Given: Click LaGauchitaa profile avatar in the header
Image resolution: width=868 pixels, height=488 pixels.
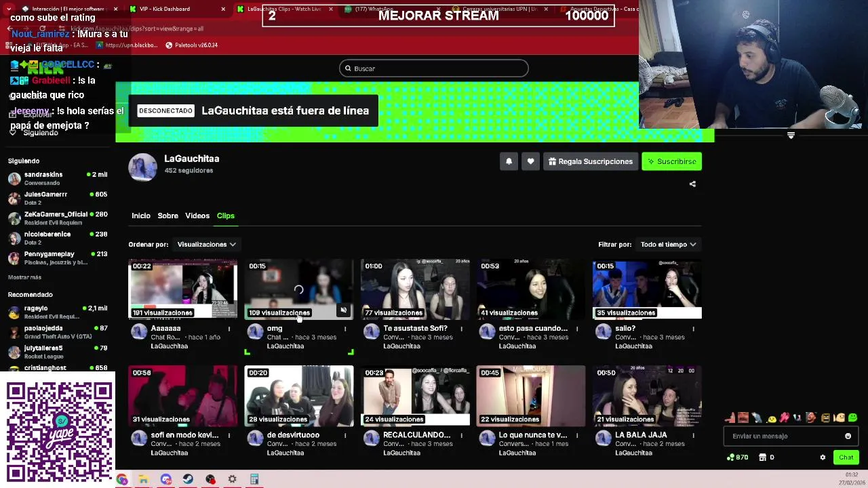Looking at the screenshot, I should click(x=142, y=167).
